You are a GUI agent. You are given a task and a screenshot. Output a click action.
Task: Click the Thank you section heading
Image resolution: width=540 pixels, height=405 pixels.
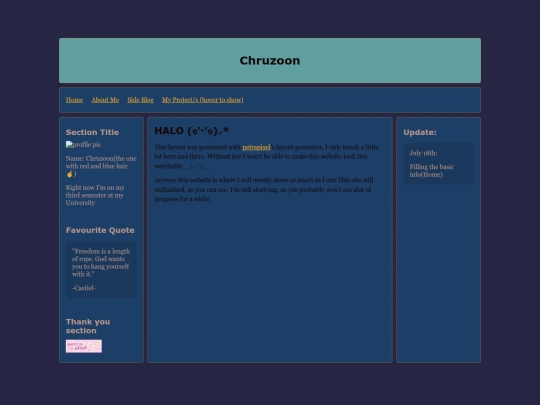point(88,326)
